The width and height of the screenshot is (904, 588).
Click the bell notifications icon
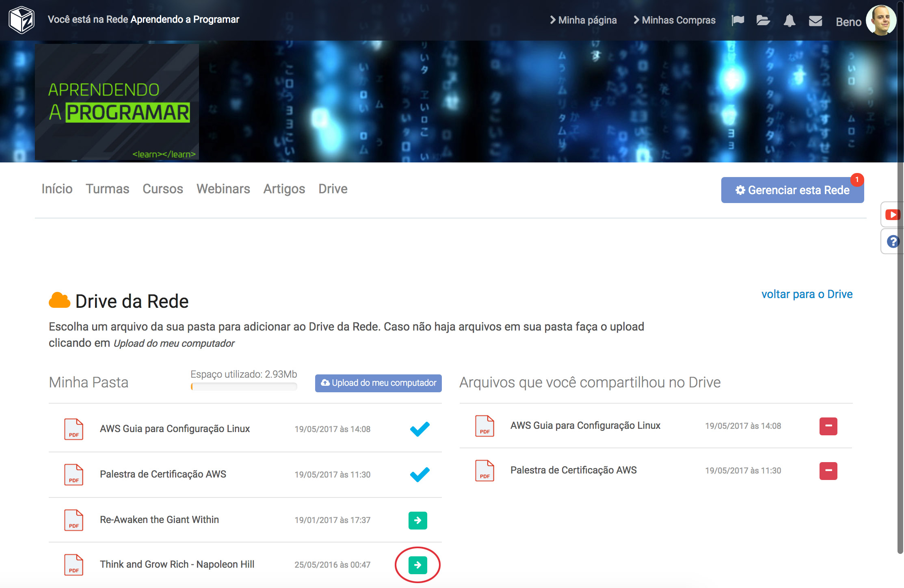(789, 20)
